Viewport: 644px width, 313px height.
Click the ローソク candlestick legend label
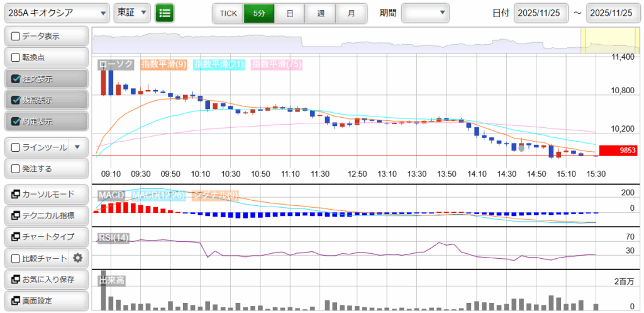pos(116,64)
